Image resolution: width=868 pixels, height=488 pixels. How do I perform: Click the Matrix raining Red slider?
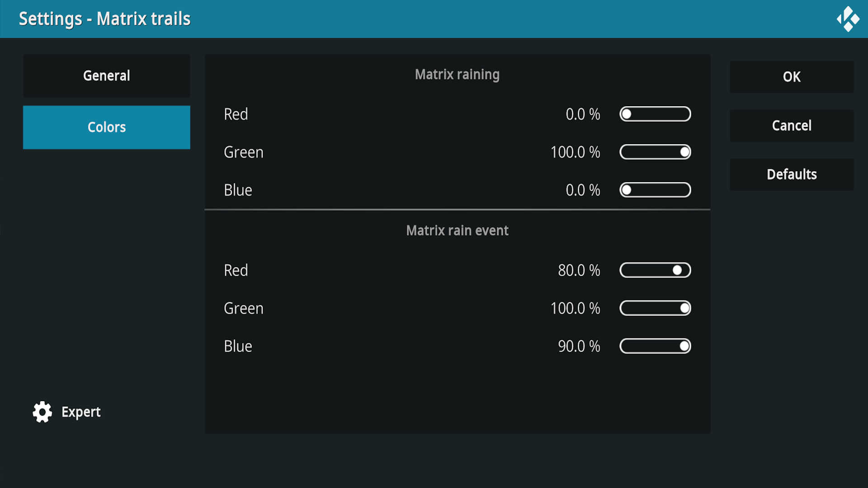coord(655,114)
